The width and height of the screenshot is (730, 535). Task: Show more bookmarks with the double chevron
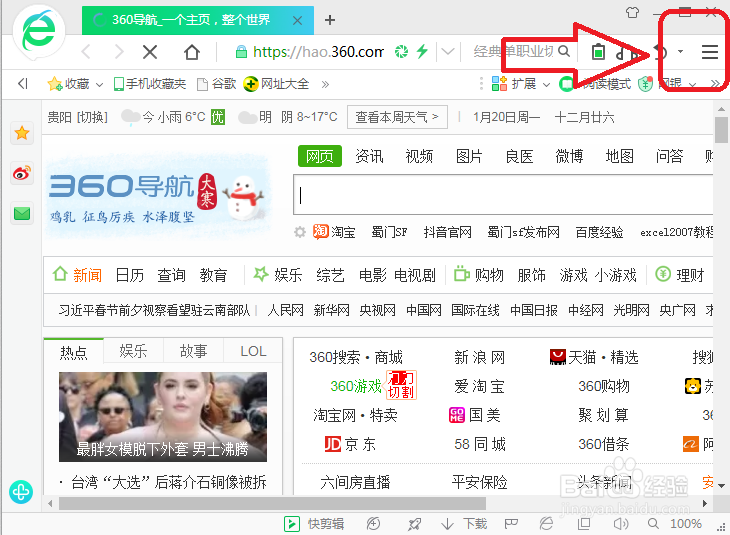[325, 84]
